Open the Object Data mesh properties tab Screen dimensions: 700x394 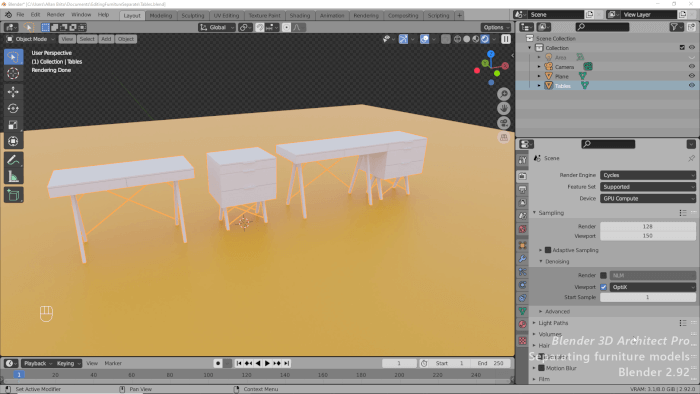point(522,311)
